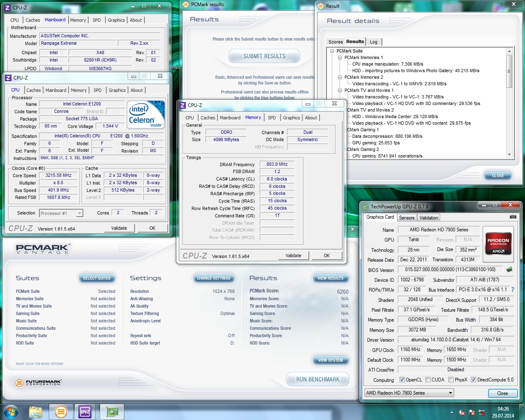Click the Run Benchmark button
The height and width of the screenshot is (420, 525).
tap(317, 379)
